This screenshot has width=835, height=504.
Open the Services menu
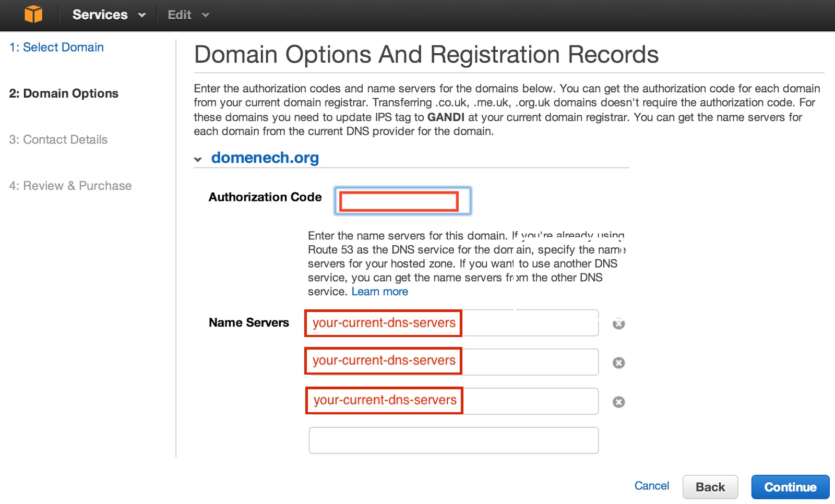pos(100,15)
